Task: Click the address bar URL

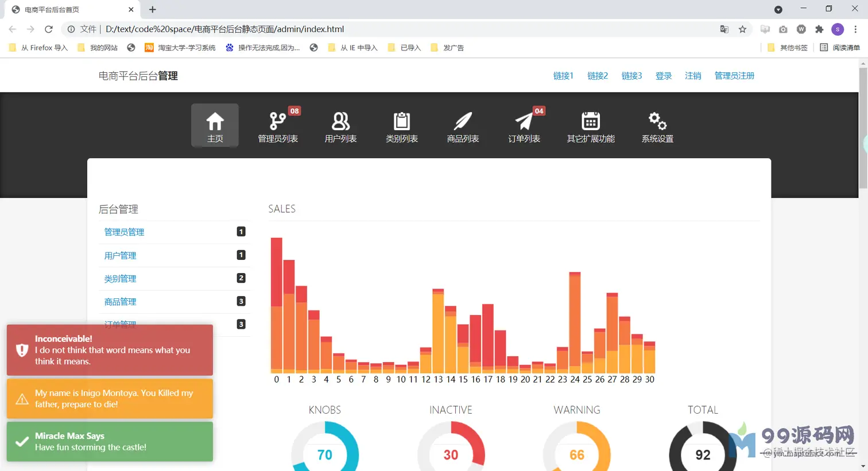Action: click(224, 29)
